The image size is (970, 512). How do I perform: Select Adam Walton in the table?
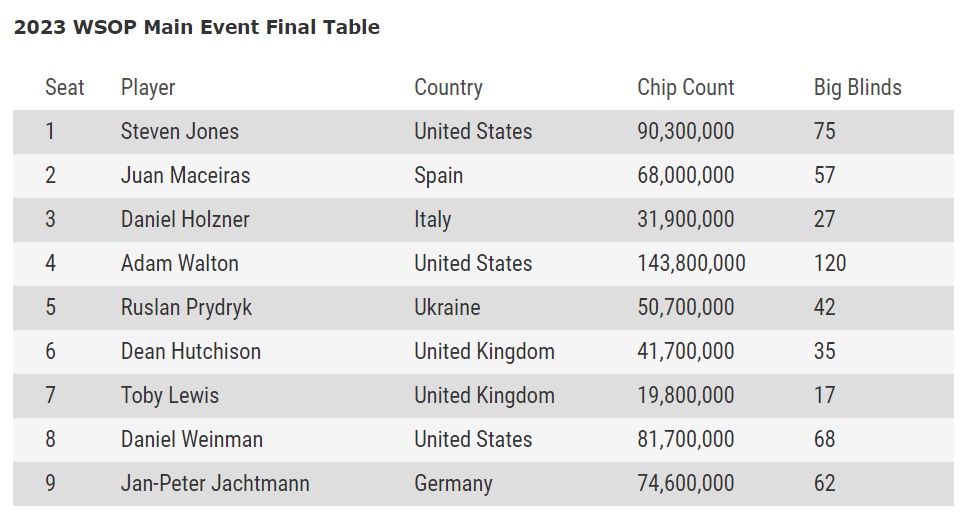point(179,263)
